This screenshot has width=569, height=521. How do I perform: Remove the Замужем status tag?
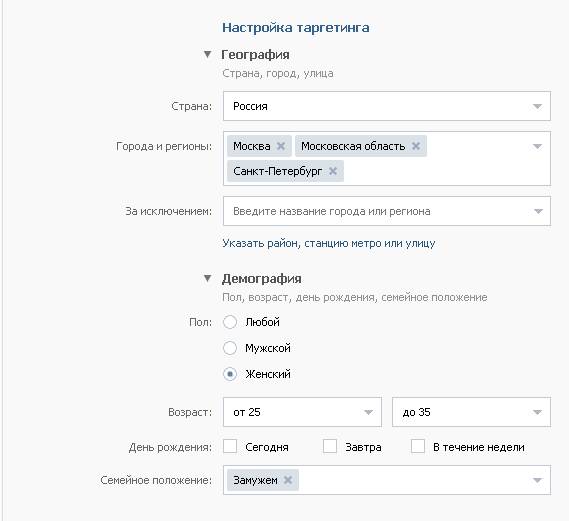tap(288, 480)
